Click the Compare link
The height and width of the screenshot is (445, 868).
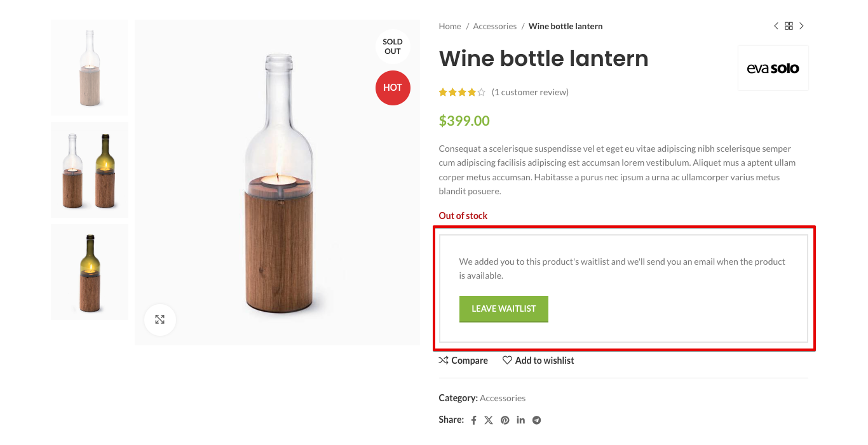(463, 361)
